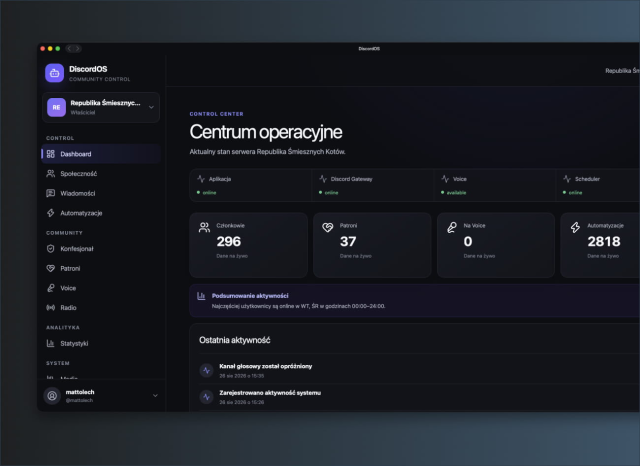Open the Konfesjonał page
The image size is (640, 466).
coord(101,249)
